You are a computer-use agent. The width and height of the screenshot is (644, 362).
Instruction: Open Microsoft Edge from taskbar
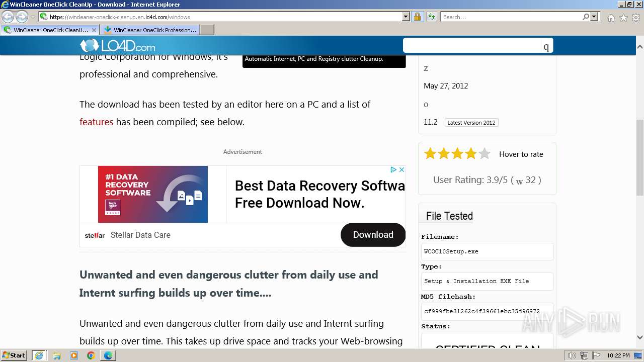(x=108, y=355)
